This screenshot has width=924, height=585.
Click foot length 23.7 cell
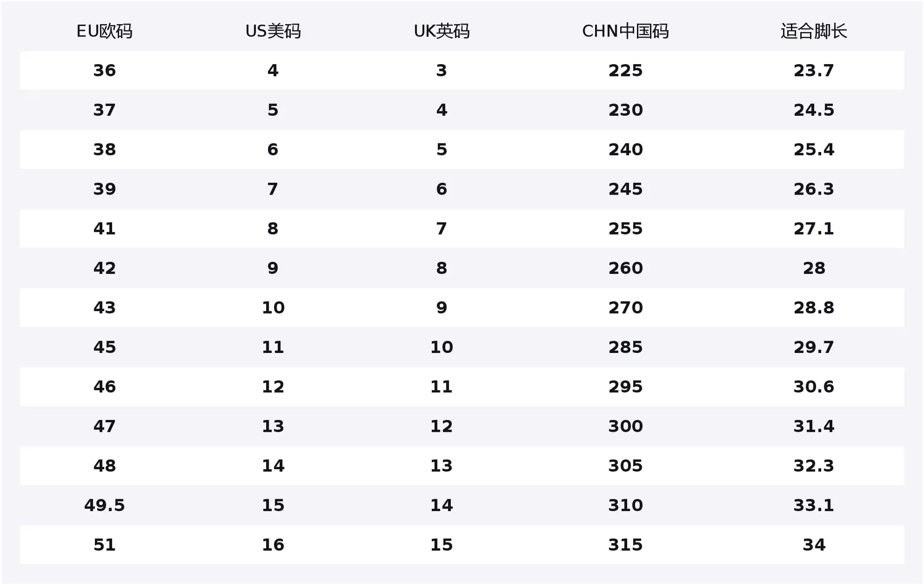coord(814,71)
